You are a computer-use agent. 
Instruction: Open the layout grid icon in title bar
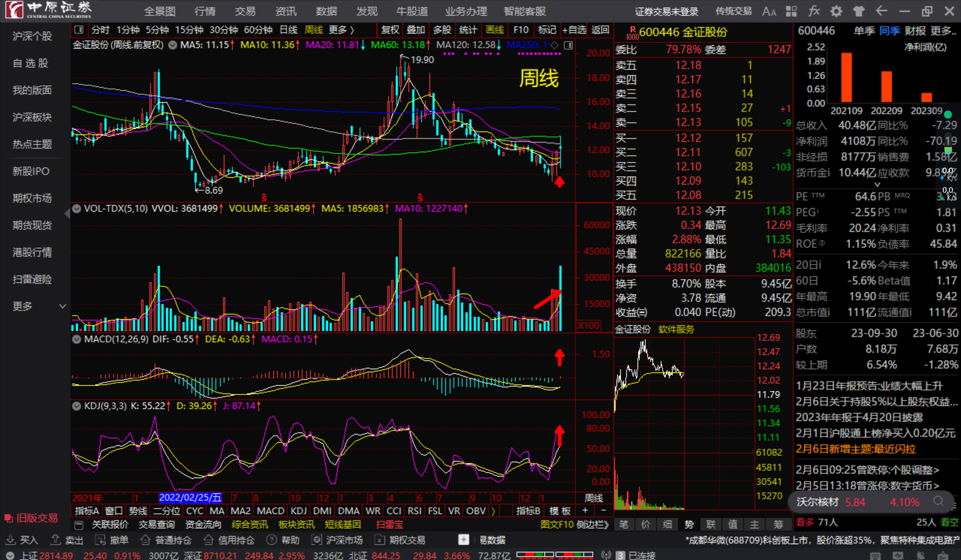pyautogui.click(x=791, y=11)
